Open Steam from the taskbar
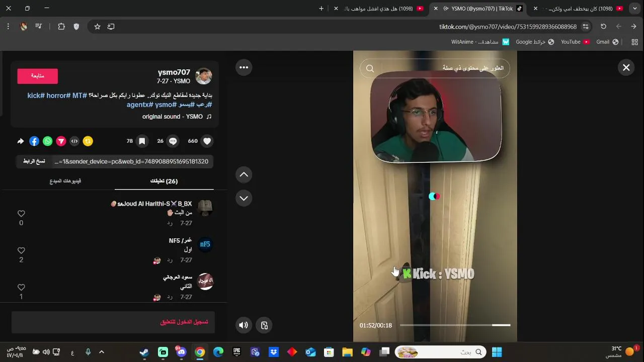The image size is (644, 362). pyautogui.click(x=144, y=352)
